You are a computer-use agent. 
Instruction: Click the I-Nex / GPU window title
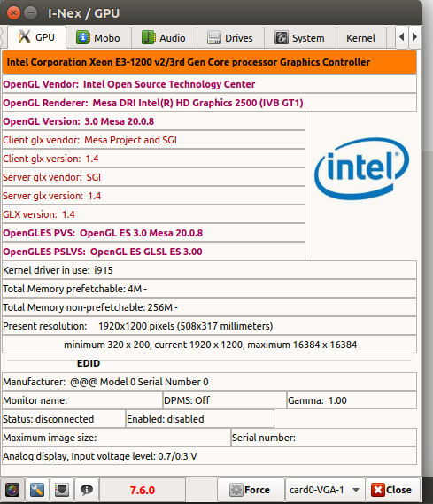83,13
